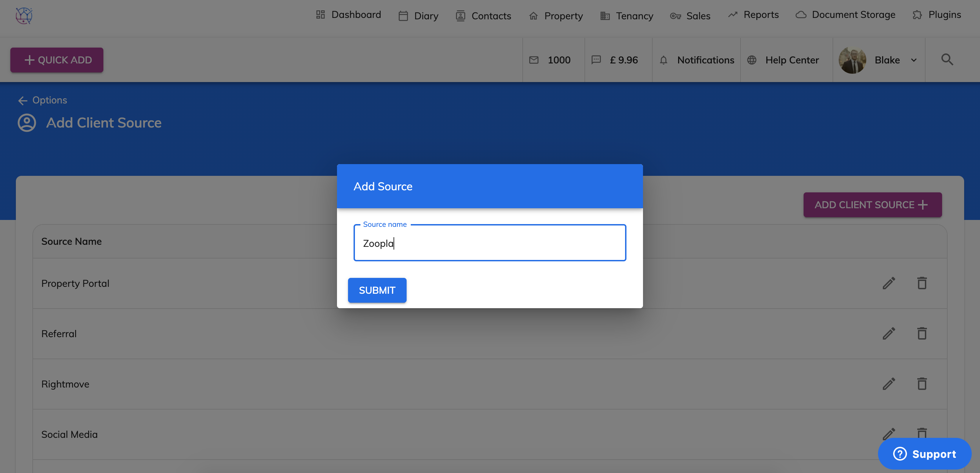The width and height of the screenshot is (980, 473).
Task: Open the Support chat widget
Action: point(924,454)
